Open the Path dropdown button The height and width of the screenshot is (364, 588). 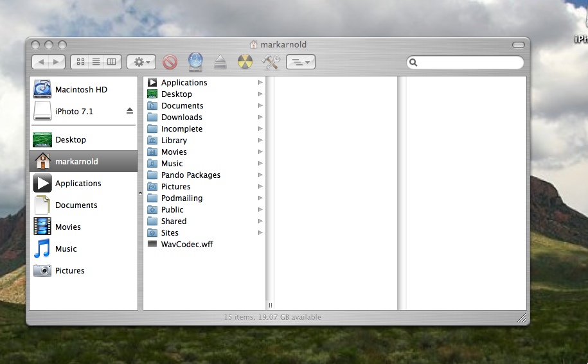(x=301, y=62)
